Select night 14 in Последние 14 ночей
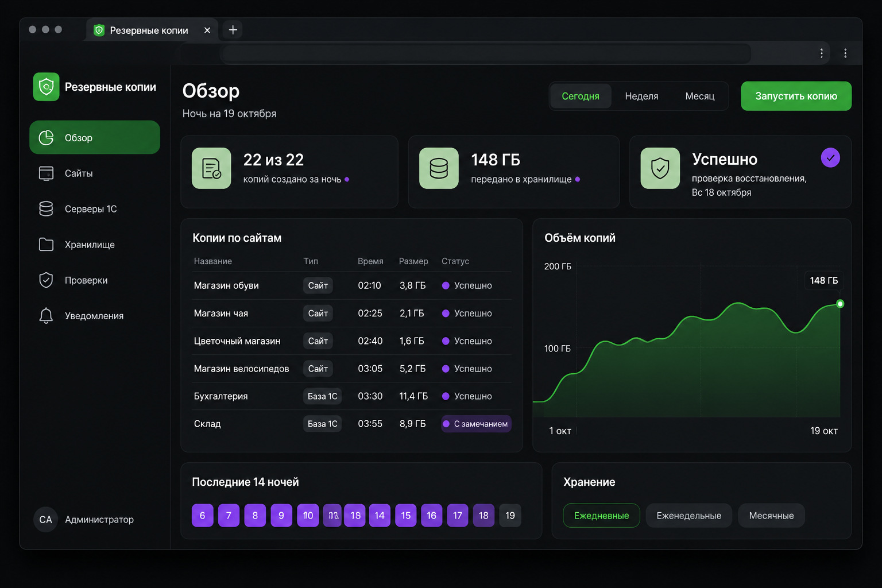Image resolution: width=882 pixels, height=588 pixels. 380,516
